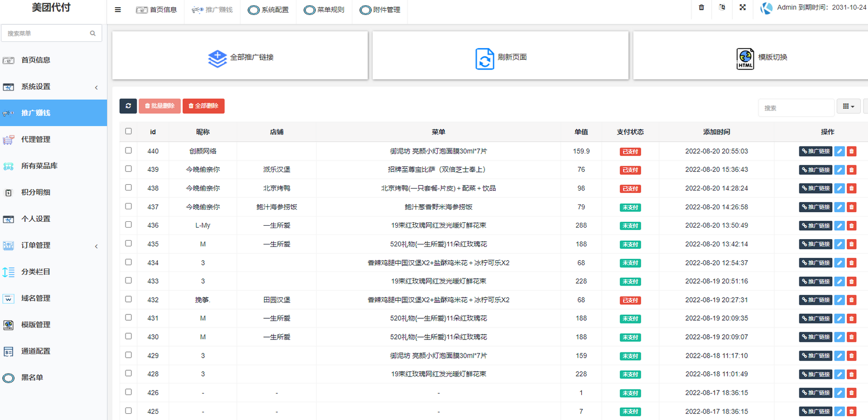Click the refresh page document icon

click(x=485, y=59)
